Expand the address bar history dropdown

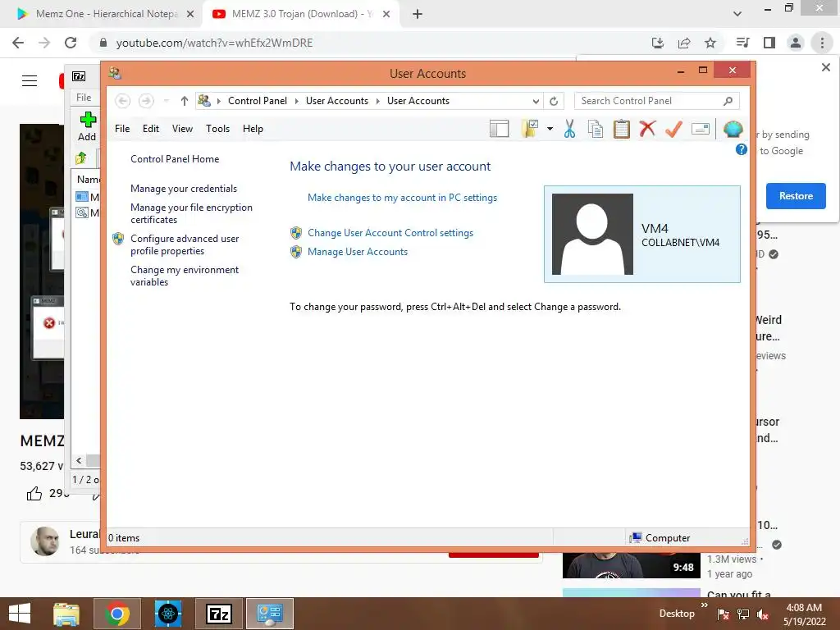[536, 101]
